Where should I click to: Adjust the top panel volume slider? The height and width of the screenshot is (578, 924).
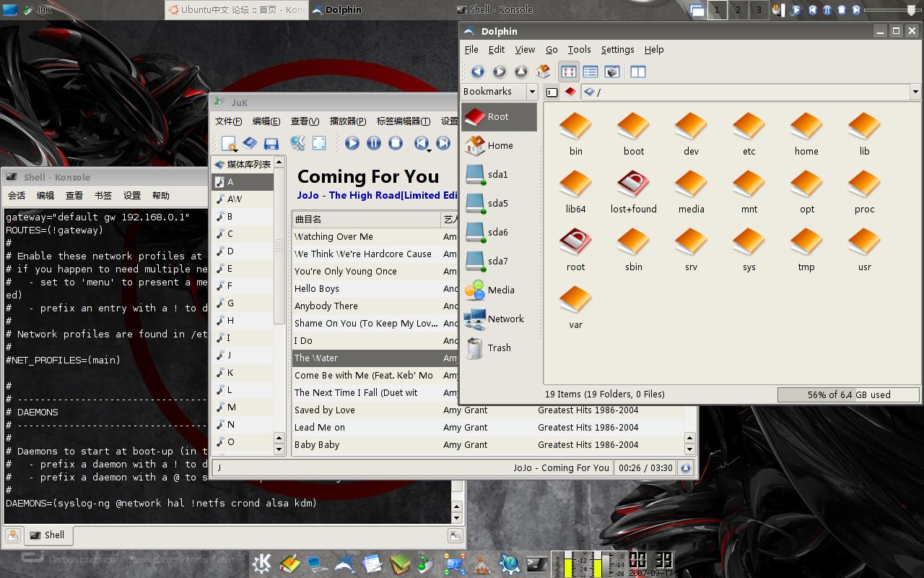pos(892,10)
